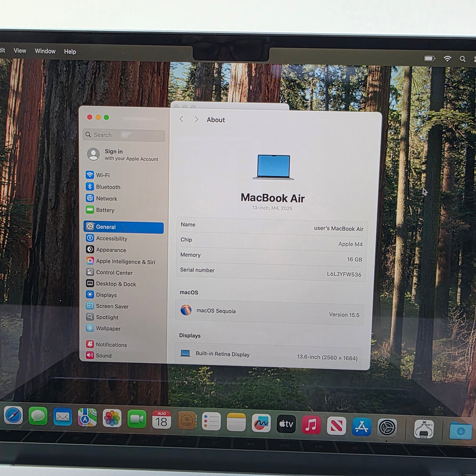Launch Reminders from the Dock
476x476 pixels.
(x=211, y=421)
